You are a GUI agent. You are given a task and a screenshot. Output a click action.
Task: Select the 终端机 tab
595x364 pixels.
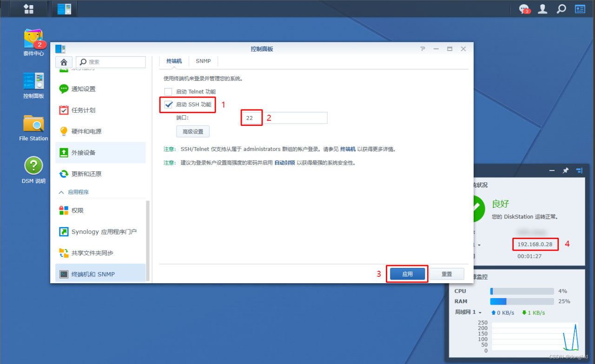173,61
